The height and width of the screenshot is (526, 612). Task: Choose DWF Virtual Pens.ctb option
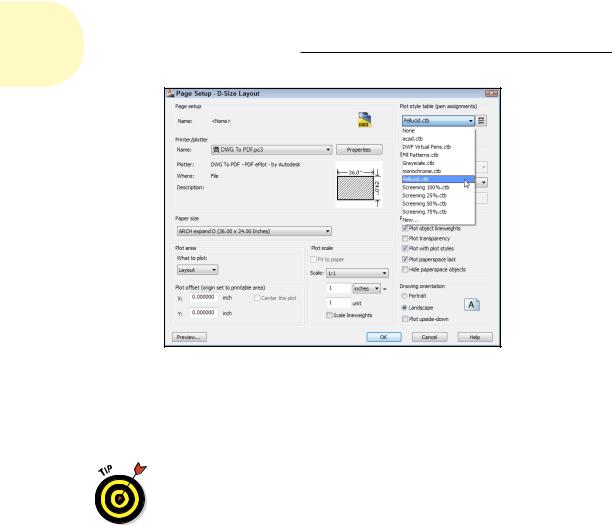tap(438, 147)
